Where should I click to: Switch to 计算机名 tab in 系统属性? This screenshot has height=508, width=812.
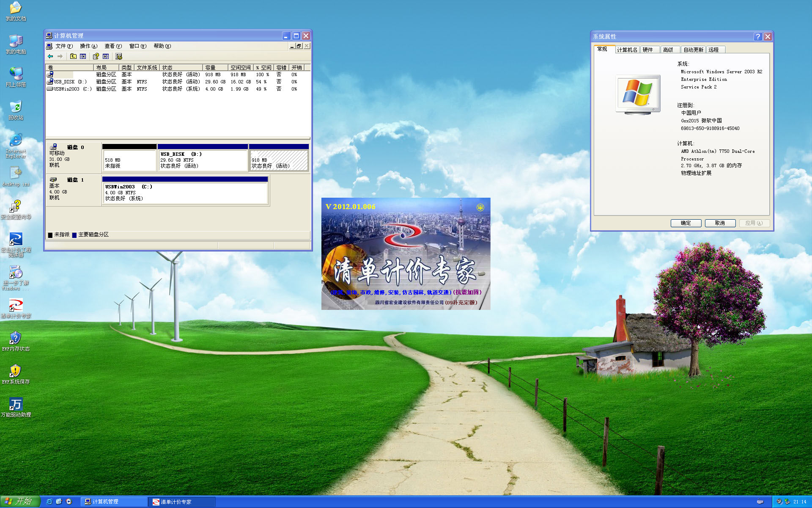click(627, 50)
